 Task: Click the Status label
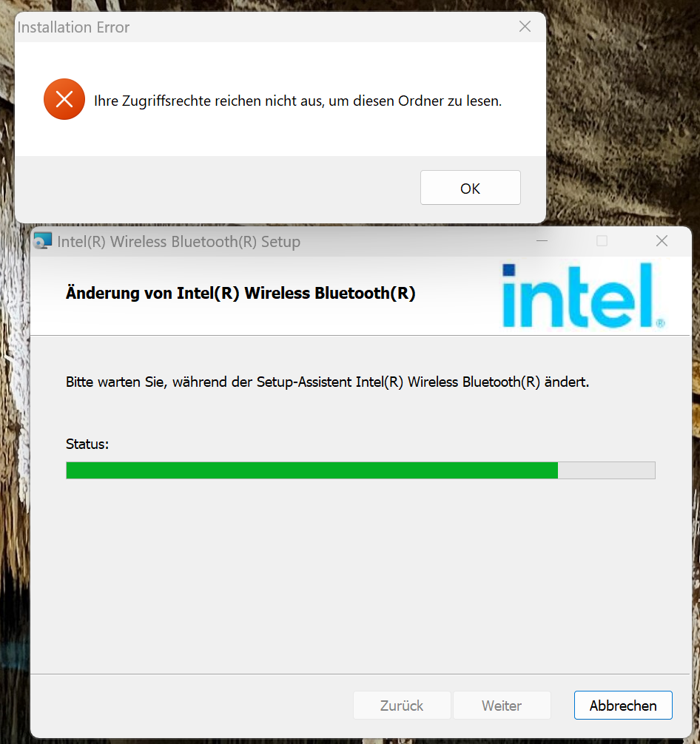pos(87,444)
